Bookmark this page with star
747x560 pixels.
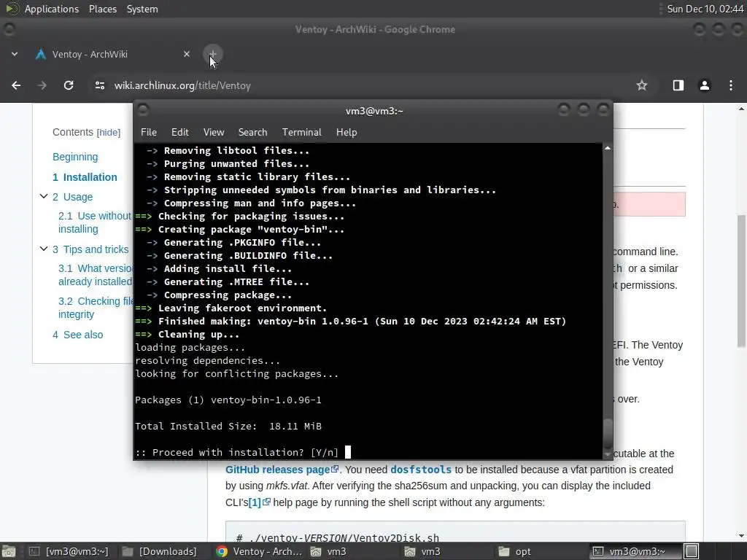(642, 85)
